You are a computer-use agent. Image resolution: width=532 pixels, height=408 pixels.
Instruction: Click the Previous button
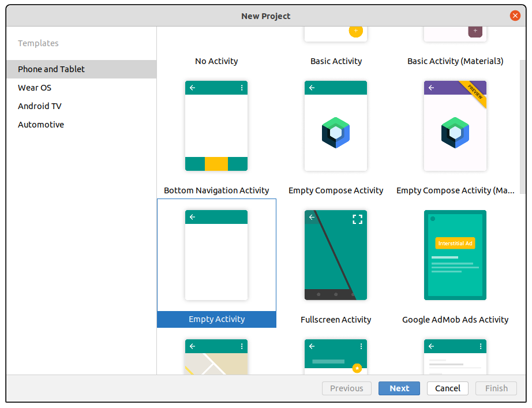tap(346, 388)
